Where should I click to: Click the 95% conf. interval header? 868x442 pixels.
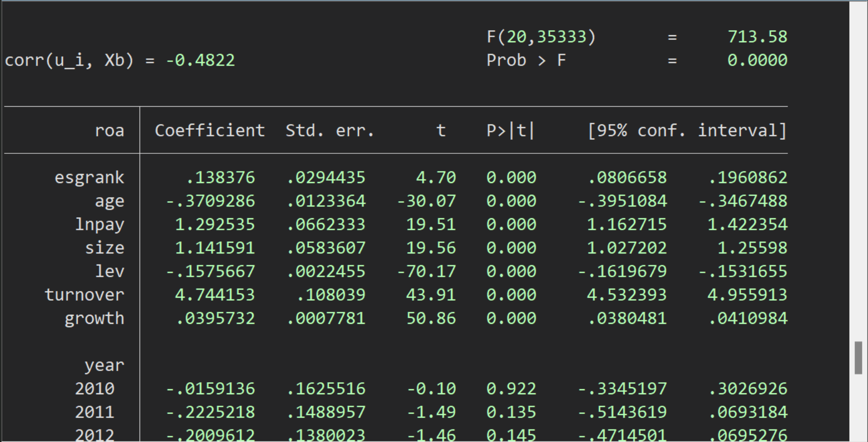click(x=687, y=130)
